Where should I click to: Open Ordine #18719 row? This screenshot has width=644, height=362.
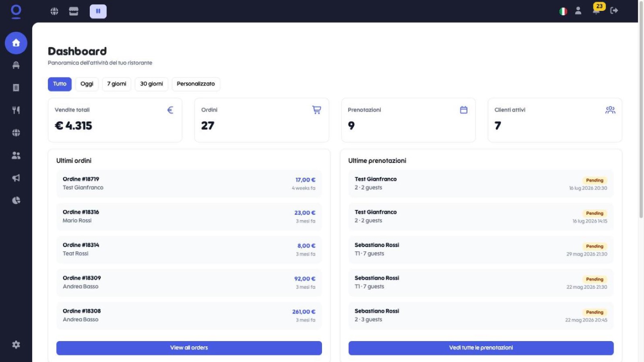[189, 183]
